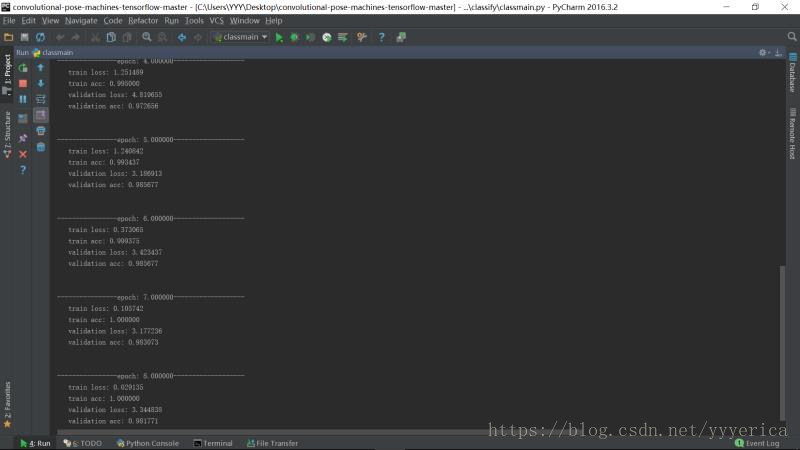800x450 pixels.
Task: Undo the last action in toolbar
Action: 60,37
